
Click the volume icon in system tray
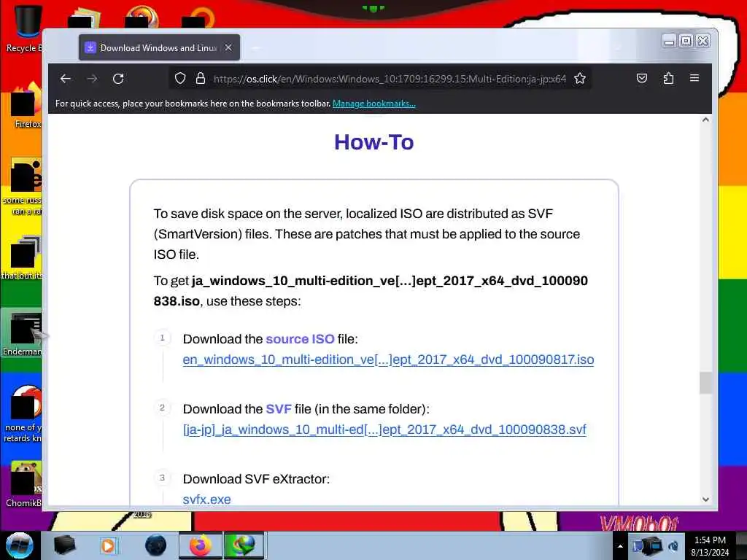673,546
